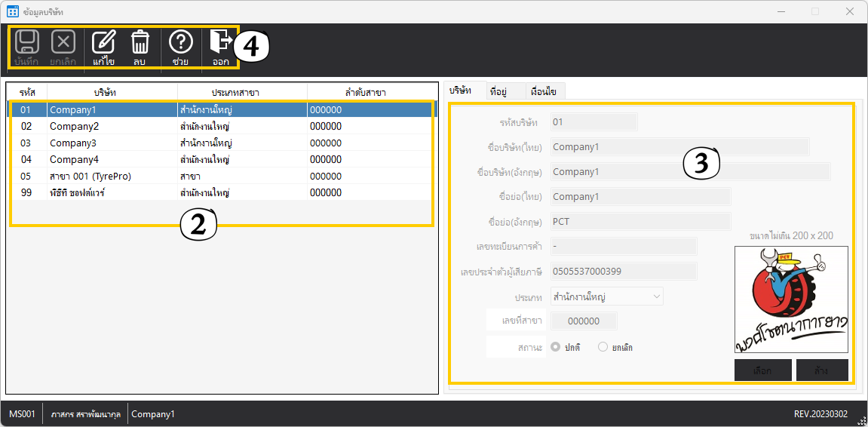This screenshot has width=868, height=427.
Task: Click the ลบ (Delete) trash can icon
Action: coord(140,42)
